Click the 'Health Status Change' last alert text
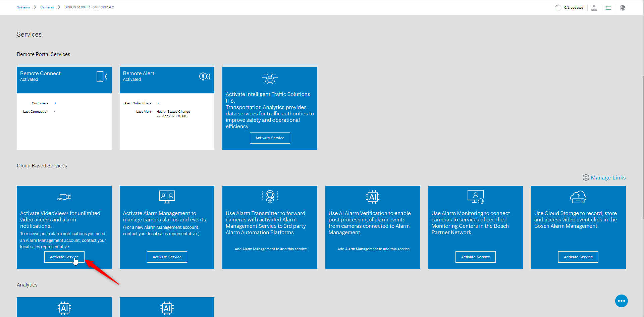This screenshot has height=317, width=644. pyautogui.click(x=173, y=112)
